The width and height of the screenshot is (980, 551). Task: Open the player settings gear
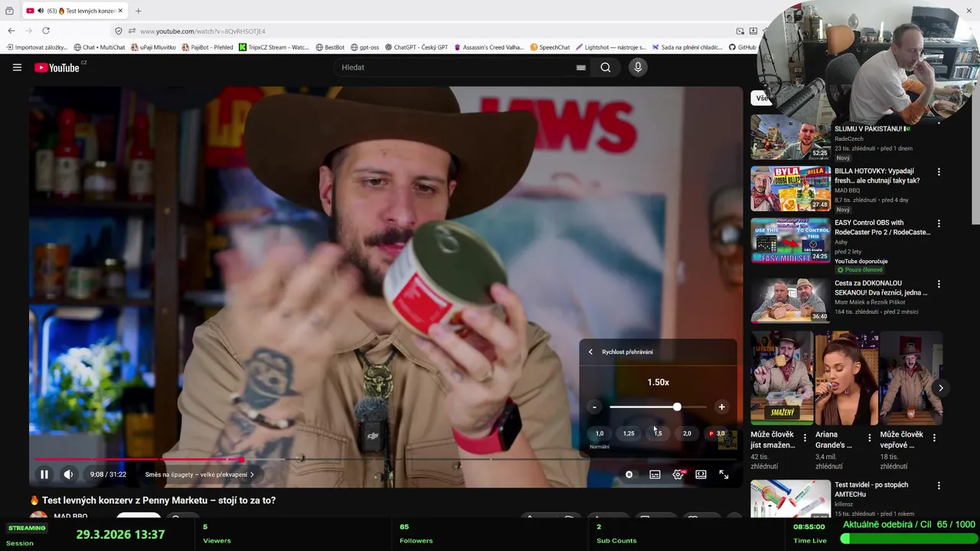(678, 474)
